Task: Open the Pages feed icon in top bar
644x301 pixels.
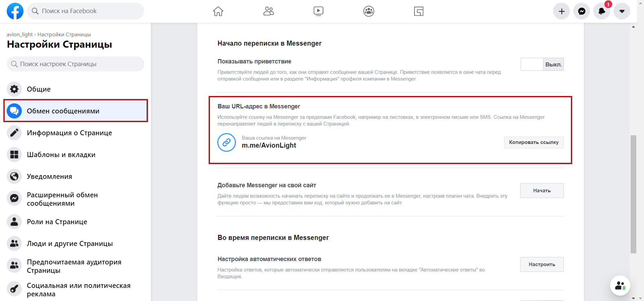Action: (419, 11)
